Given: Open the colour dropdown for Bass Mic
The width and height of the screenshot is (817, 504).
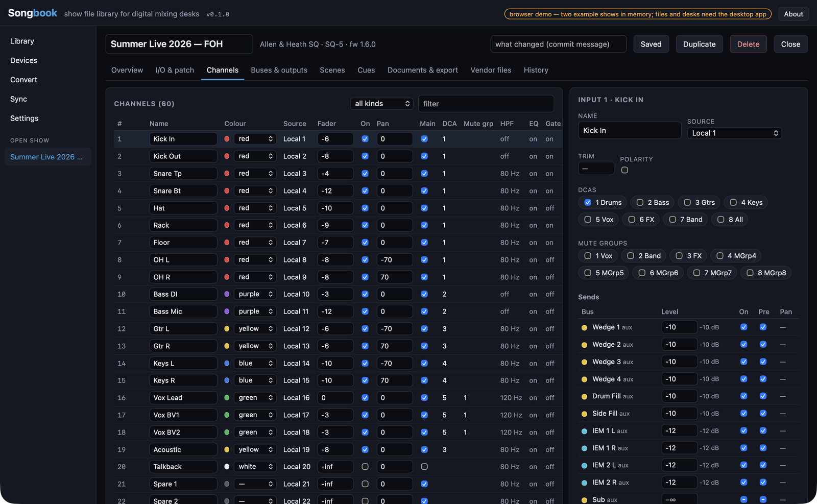Looking at the screenshot, I should tap(255, 311).
